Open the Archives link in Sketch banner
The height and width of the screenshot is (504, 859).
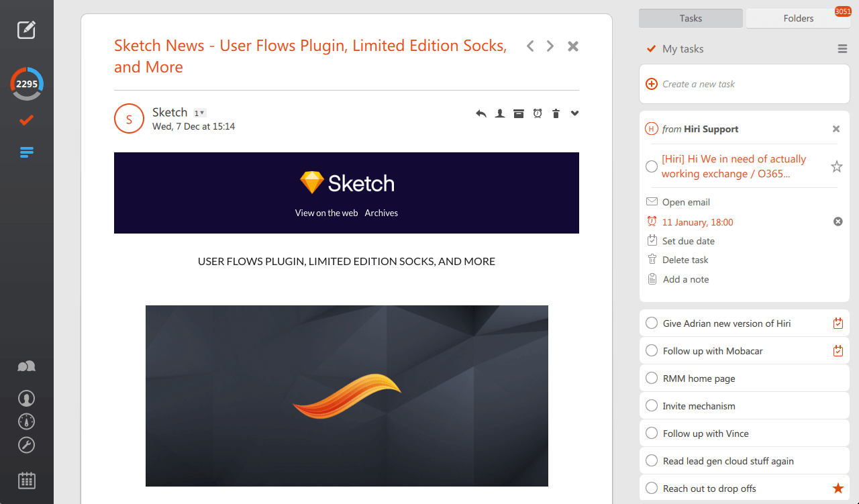pyautogui.click(x=381, y=213)
